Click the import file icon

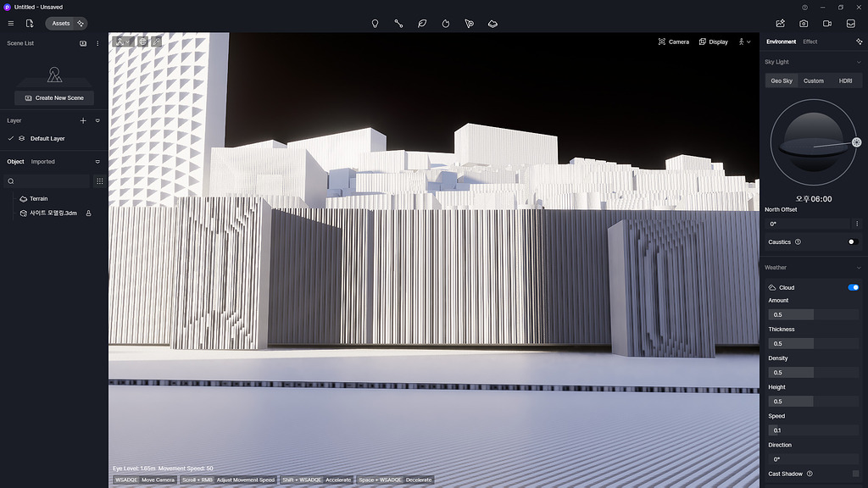click(30, 23)
